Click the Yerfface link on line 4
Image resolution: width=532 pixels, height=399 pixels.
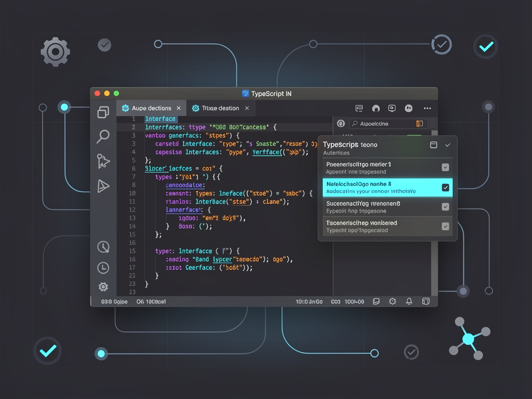tap(267, 152)
